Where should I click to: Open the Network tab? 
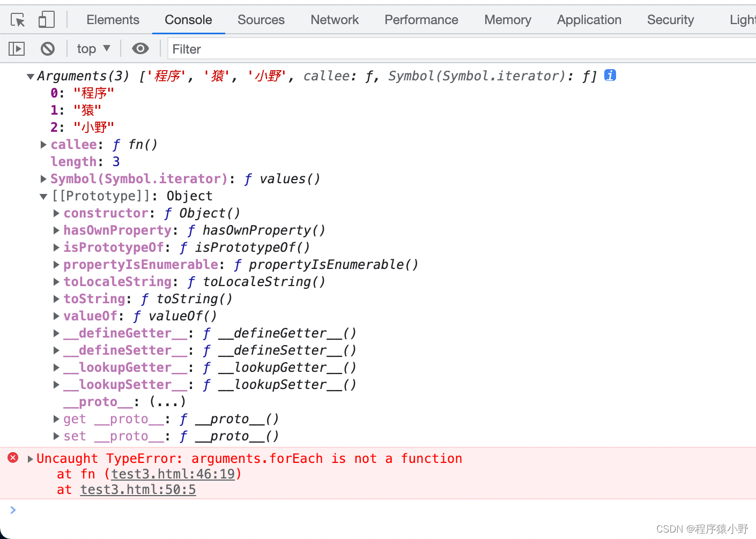click(335, 20)
